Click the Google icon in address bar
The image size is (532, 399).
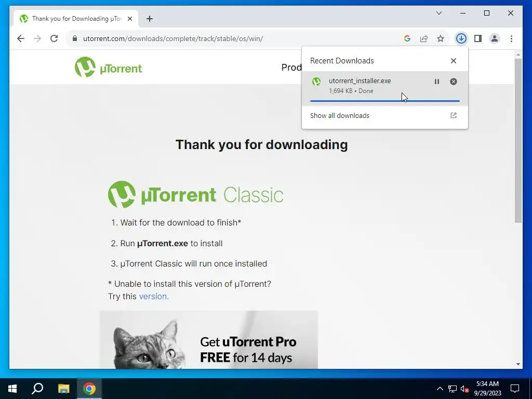click(x=407, y=38)
